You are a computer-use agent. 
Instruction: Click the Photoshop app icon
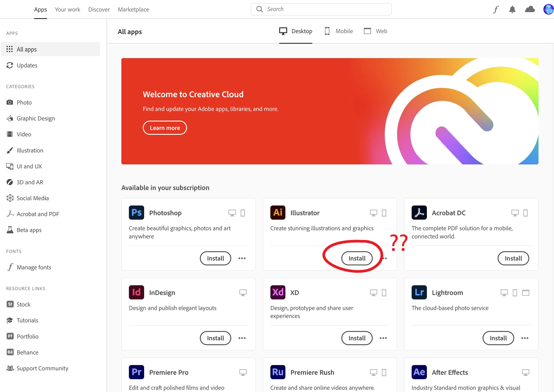(x=136, y=213)
